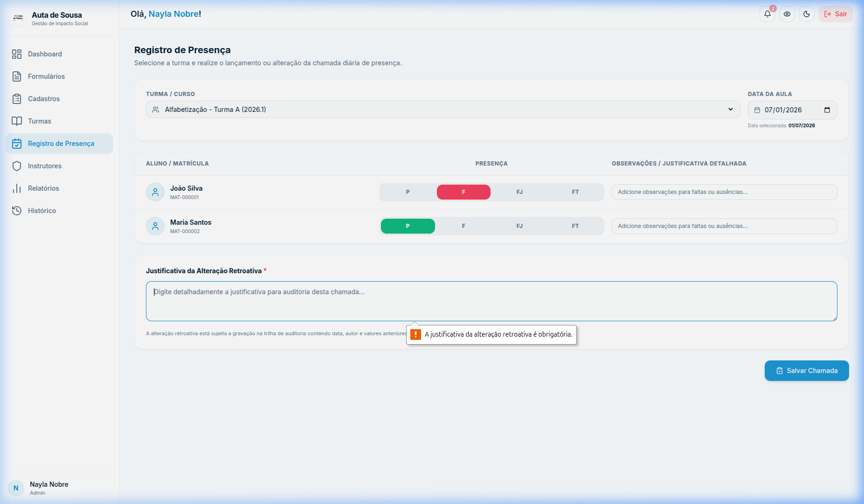Open the Data da Aula date field

(x=792, y=110)
